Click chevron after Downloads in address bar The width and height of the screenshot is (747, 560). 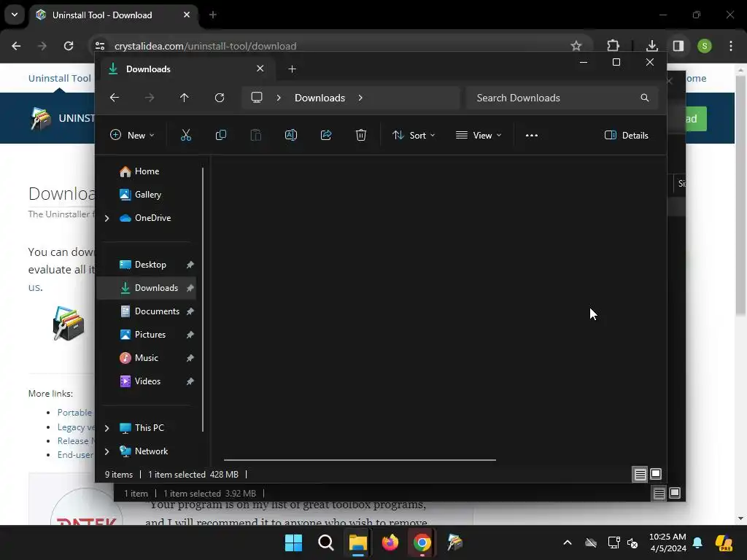point(360,98)
